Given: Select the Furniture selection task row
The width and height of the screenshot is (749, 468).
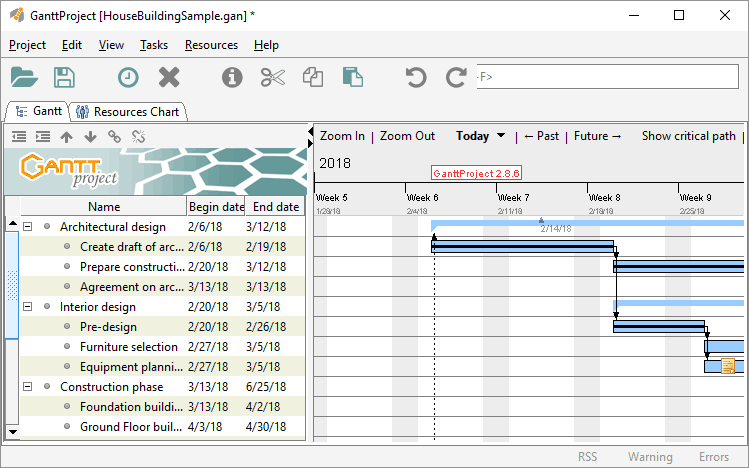Looking at the screenshot, I should 128,347.
